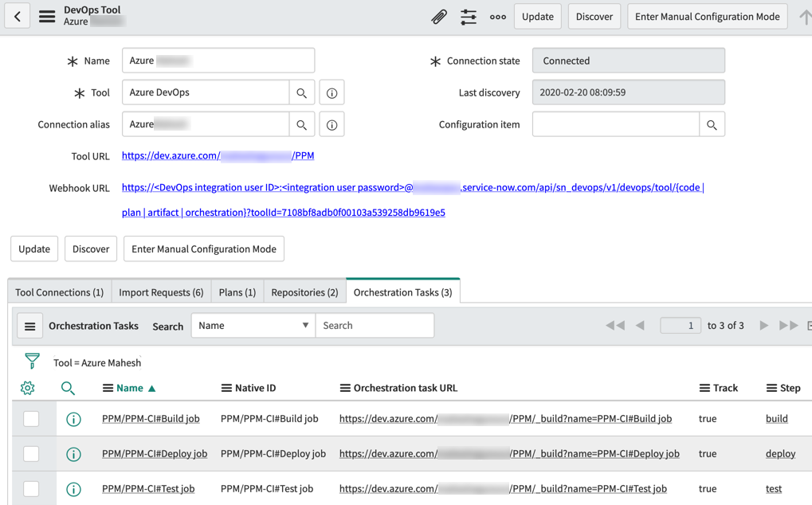Open the more options three-dots icon

coord(498,17)
